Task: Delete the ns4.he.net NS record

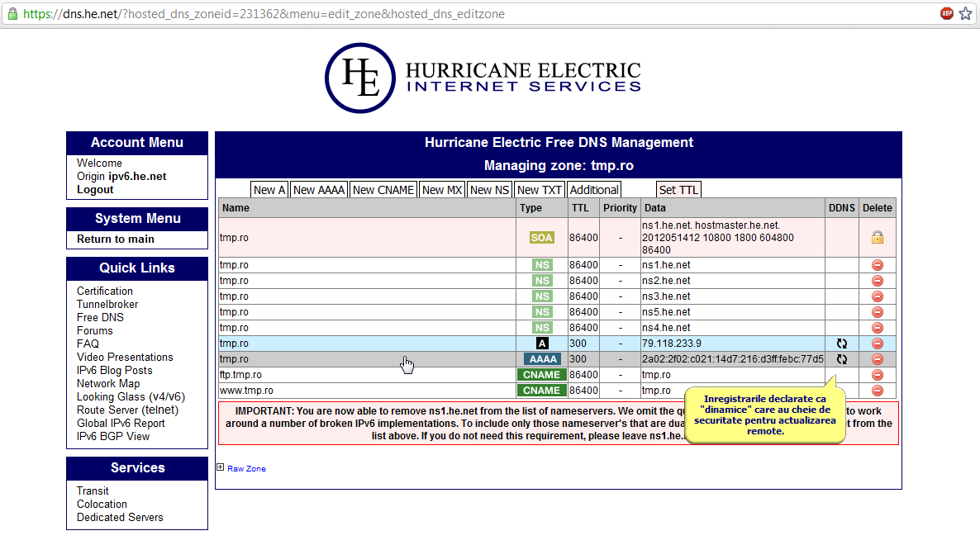Action: point(878,328)
